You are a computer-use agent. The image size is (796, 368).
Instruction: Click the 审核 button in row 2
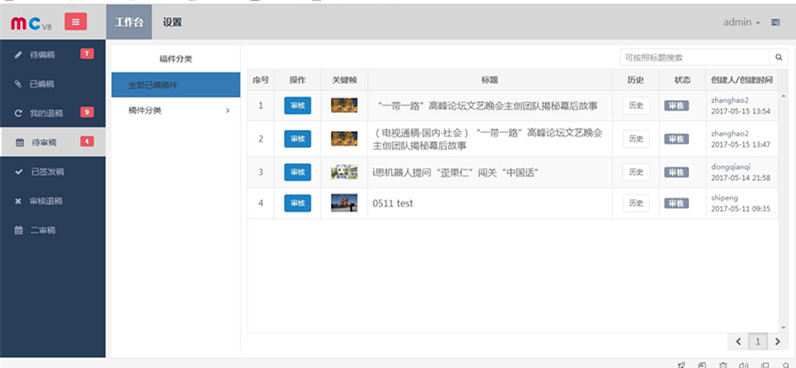click(297, 139)
